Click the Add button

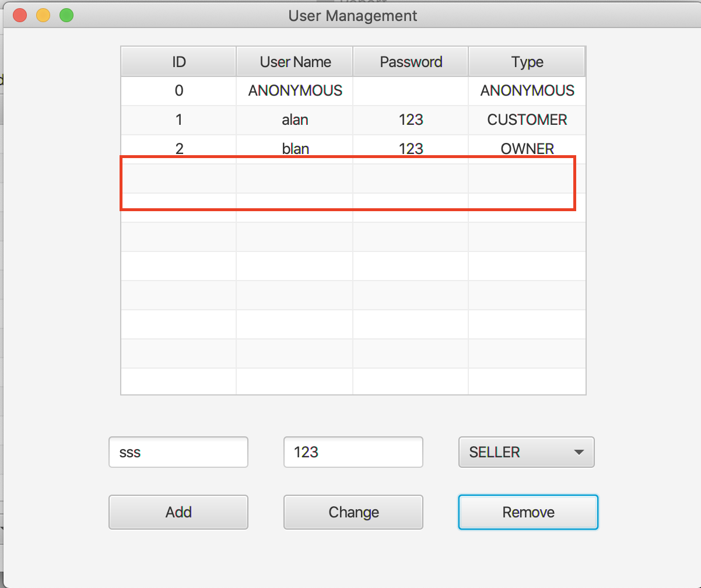pos(178,512)
